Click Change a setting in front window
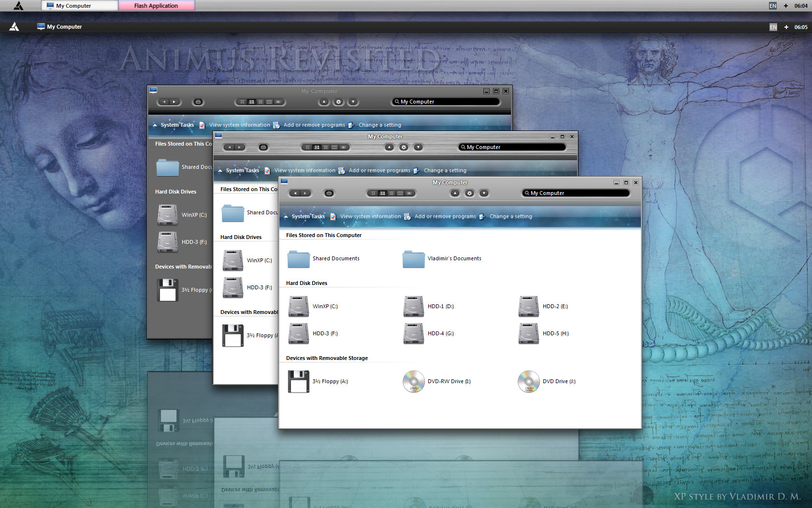812x508 pixels. tap(511, 216)
